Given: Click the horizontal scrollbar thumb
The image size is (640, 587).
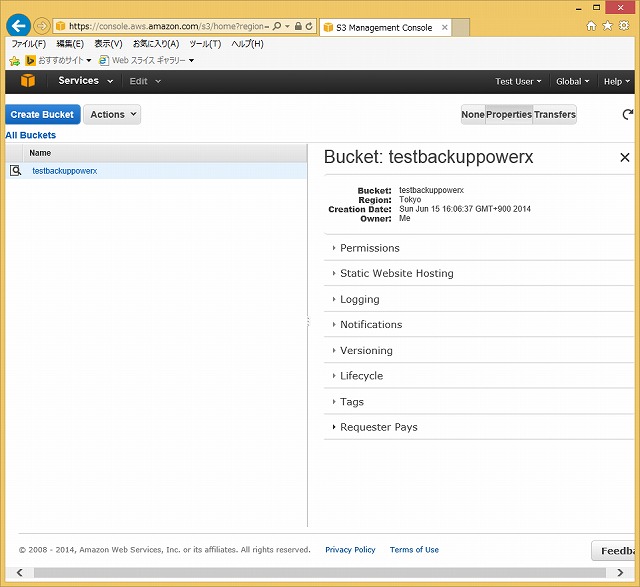Looking at the screenshot, I should [x=319, y=573].
